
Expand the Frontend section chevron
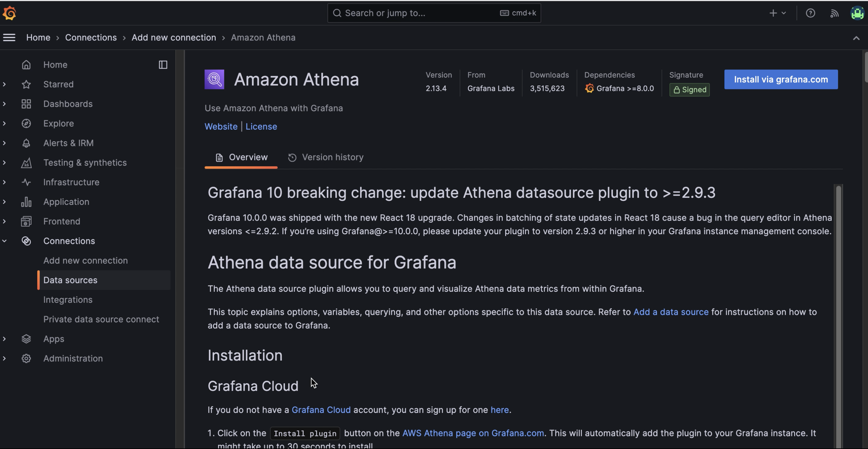[4, 221]
